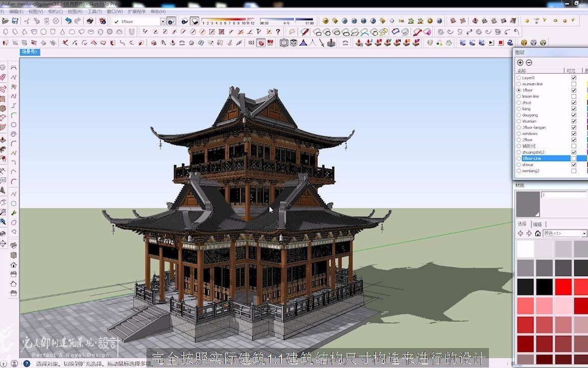Open the 窗口(W) menu
The image size is (588, 368).
pyautogui.click(x=115, y=12)
